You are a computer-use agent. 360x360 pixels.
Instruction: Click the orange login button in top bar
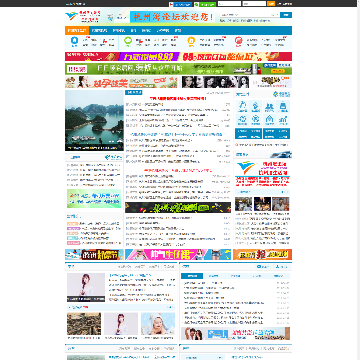pos(271,4)
